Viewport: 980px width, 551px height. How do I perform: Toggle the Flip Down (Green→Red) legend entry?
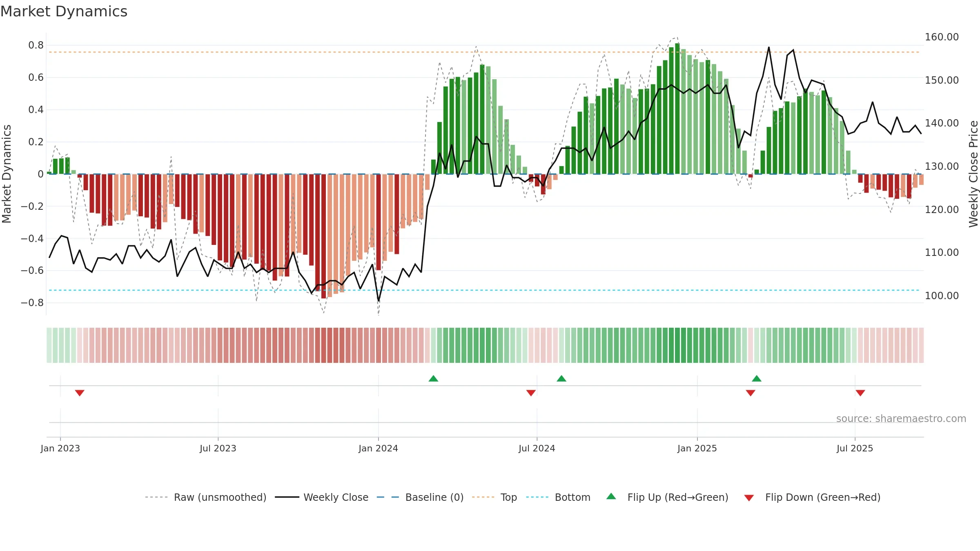coord(812,497)
